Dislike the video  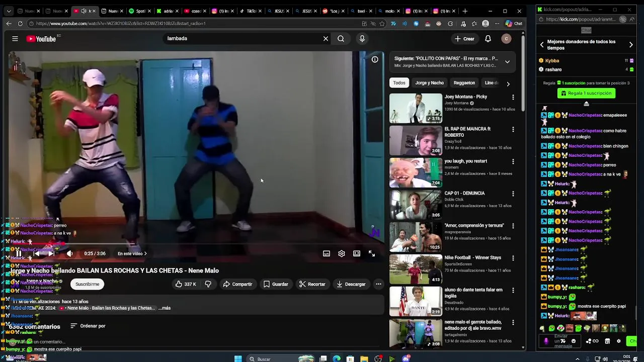(208, 284)
